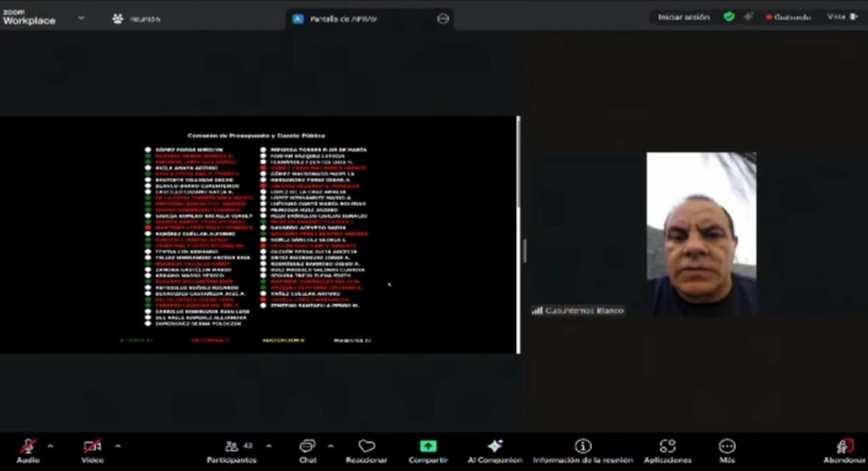Click the Iniciar sesión button
The width and height of the screenshot is (868, 471).
[683, 17]
